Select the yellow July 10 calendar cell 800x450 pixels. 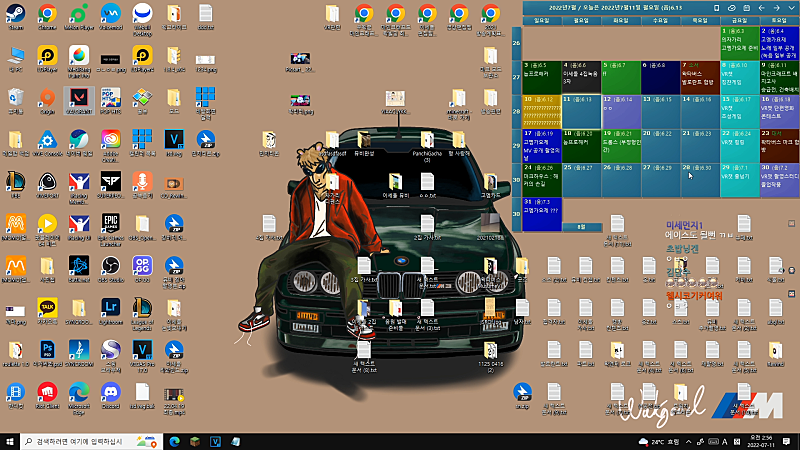541,111
